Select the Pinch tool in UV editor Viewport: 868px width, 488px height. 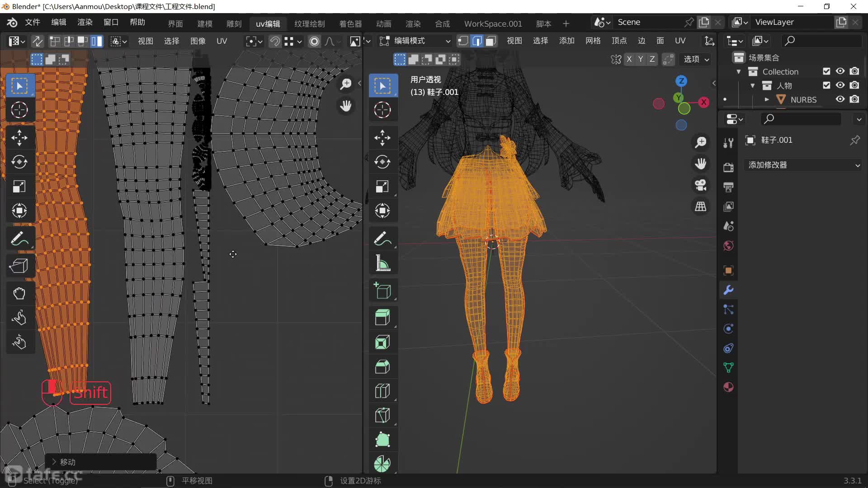coord(19,343)
